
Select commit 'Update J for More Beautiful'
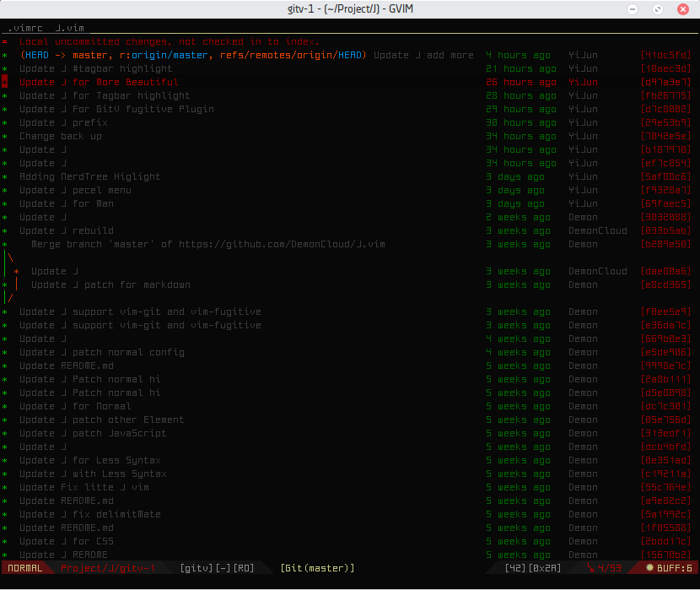point(99,82)
